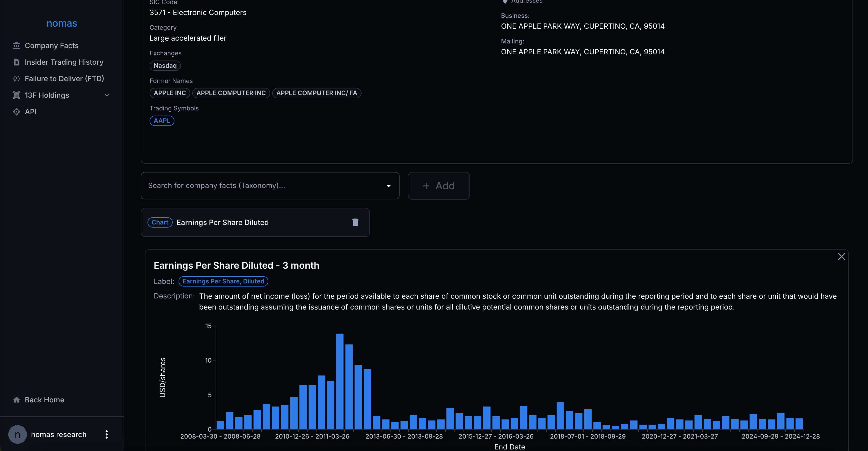This screenshot has height=451, width=868.
Task: Click the 2024-09-29 - 2024-12-28 axis label
Action: (780, 437)
